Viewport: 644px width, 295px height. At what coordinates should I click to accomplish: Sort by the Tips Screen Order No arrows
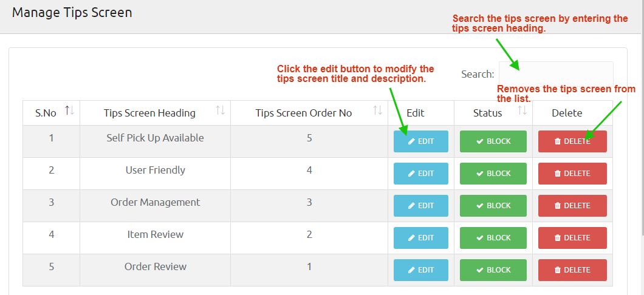coord(377,110)
